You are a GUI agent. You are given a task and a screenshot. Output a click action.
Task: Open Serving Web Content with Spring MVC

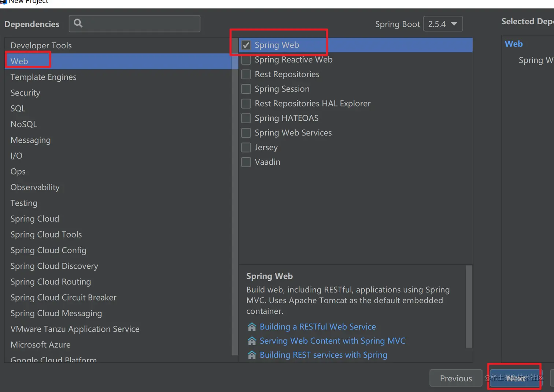[x=332, y=341]
